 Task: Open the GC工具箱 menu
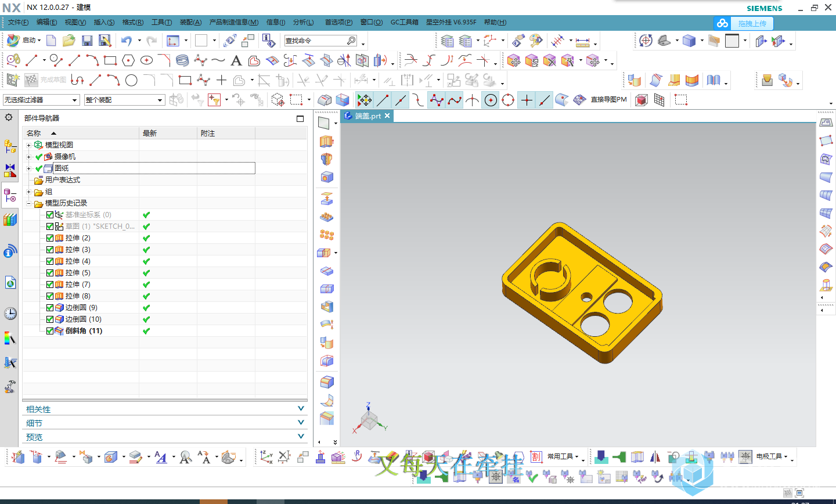pyautogui.click(x=404, y=22)
